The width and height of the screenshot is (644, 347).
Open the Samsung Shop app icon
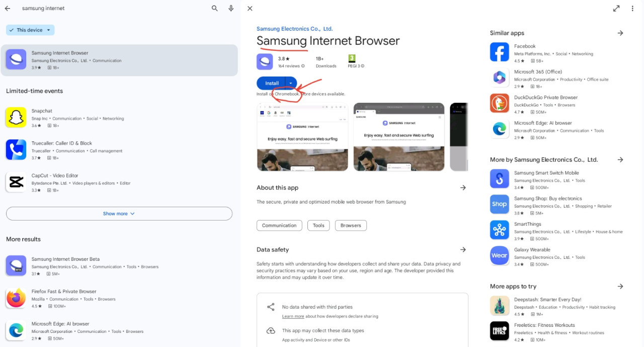[500, 204]
